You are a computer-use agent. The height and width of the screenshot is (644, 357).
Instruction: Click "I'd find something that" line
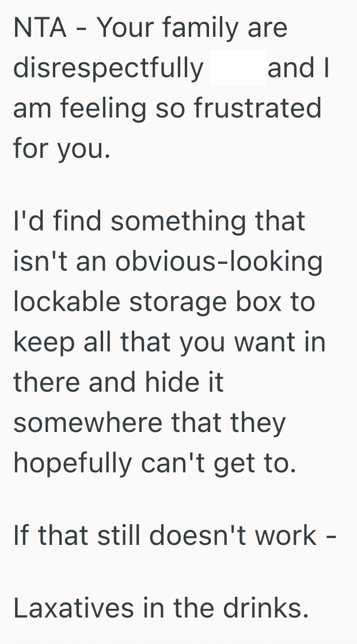point(159,222)
